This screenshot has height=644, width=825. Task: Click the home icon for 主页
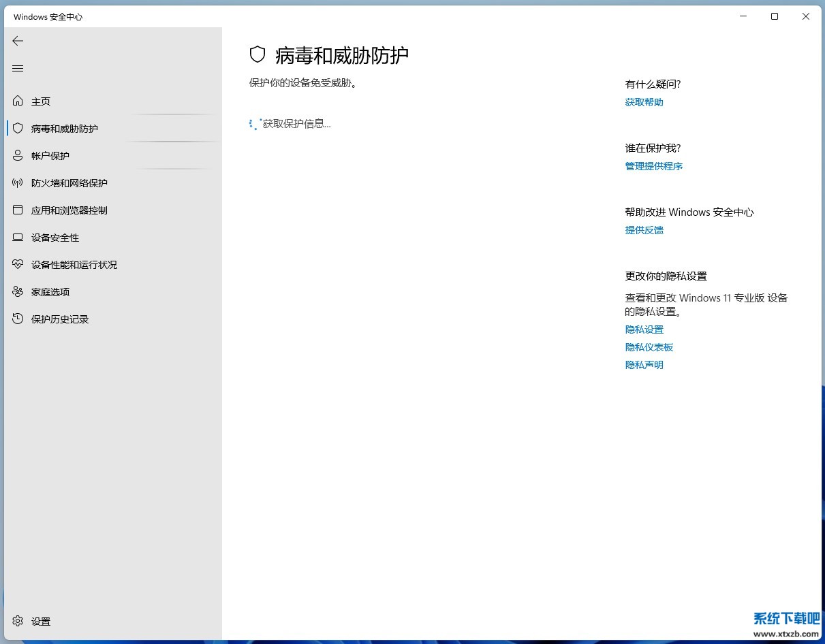tap(18, 101)
